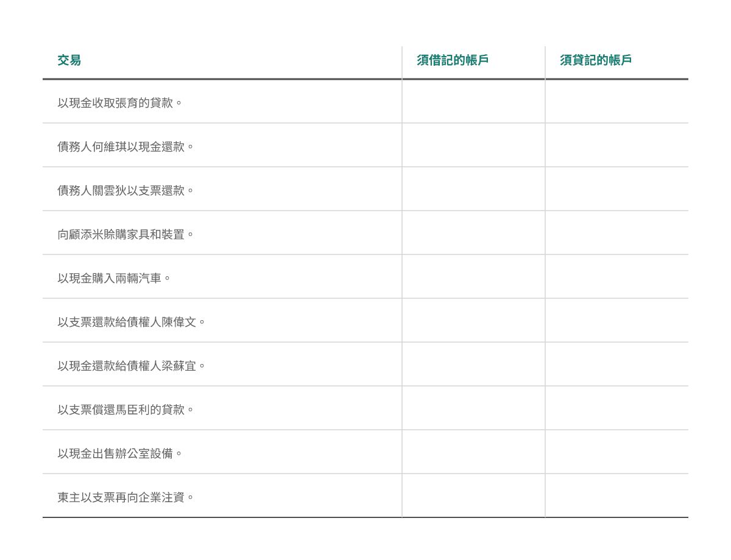This screenshot has height=560, width=731.
Task: Click debit cell for 債務人何維琪以現金還款
Action: click(474, 145)
